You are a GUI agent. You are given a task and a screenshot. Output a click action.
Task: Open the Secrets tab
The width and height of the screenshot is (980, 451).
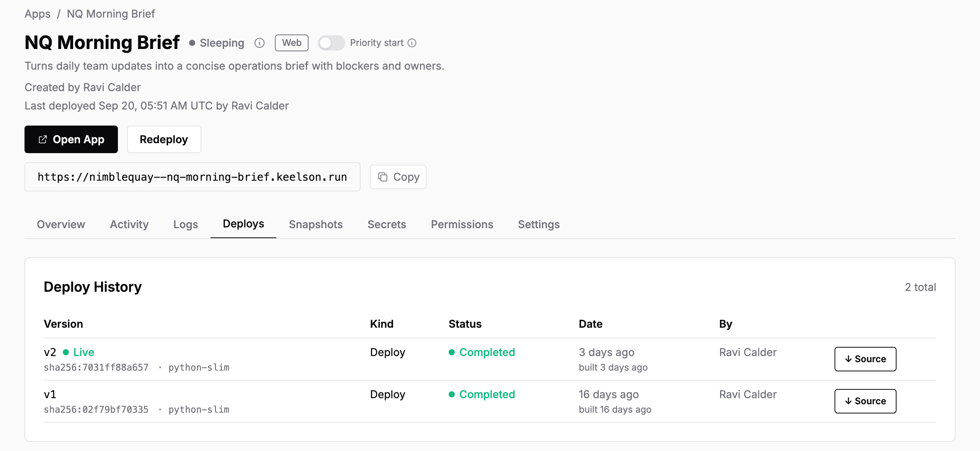[x=387, y=224]
